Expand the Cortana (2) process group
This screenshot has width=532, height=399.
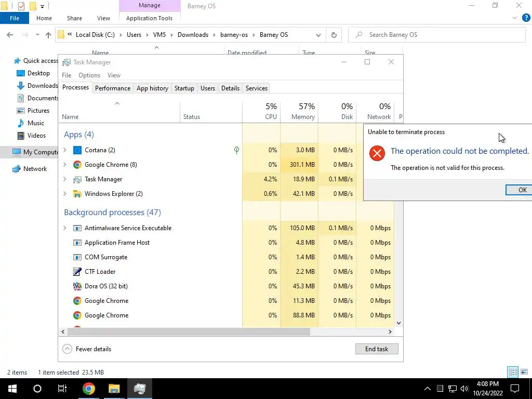pos(65,150)
